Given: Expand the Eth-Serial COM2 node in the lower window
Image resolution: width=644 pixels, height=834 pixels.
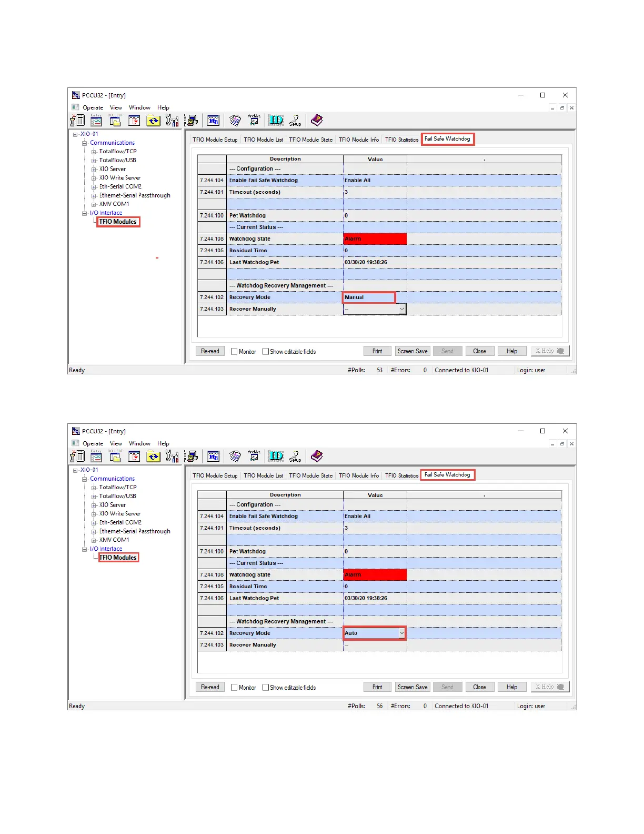Looking at the screenshot, I should 94,523.
